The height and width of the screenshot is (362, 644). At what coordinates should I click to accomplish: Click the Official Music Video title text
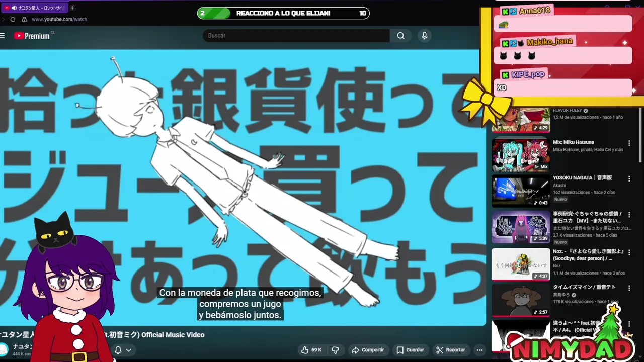point(173,335)
